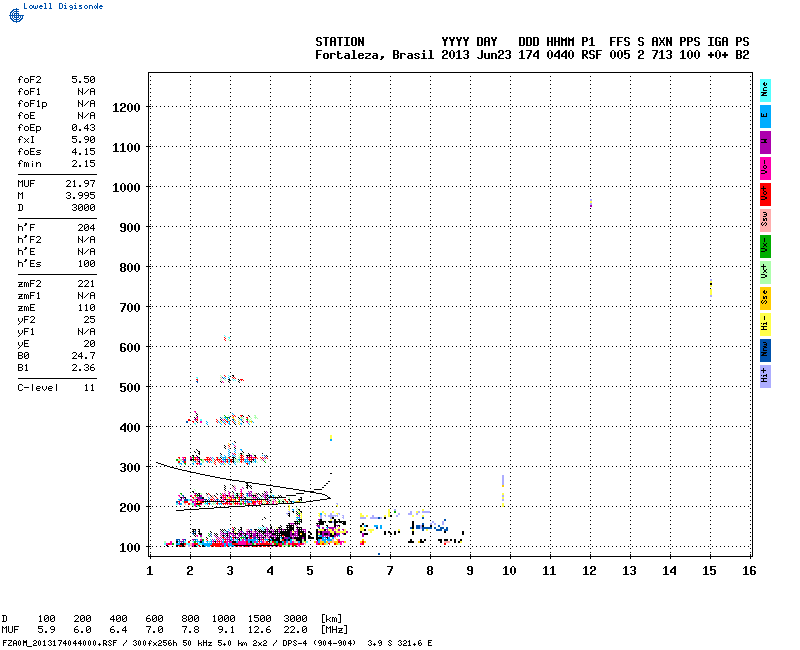Click the foEs value 4.15

pos(83,152)
